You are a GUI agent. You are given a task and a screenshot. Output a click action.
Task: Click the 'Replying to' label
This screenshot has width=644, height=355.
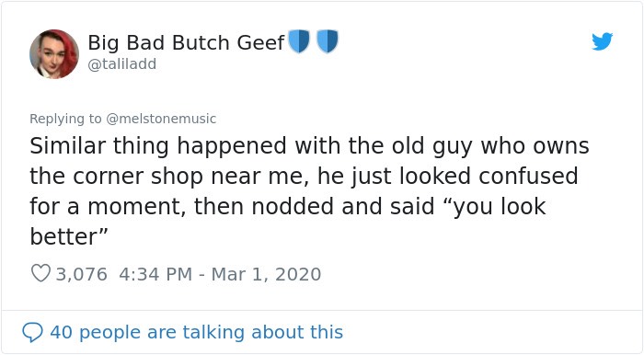tap(65, 119)
